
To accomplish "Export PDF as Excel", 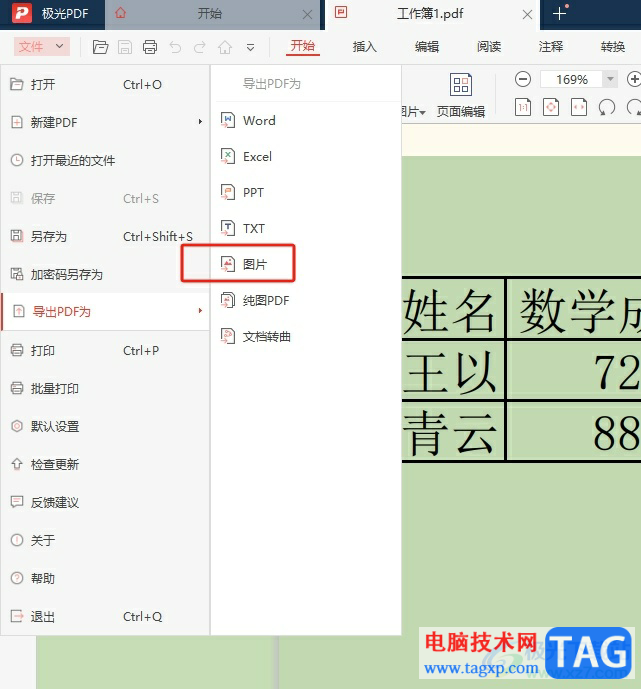I will tap(306, 156).
